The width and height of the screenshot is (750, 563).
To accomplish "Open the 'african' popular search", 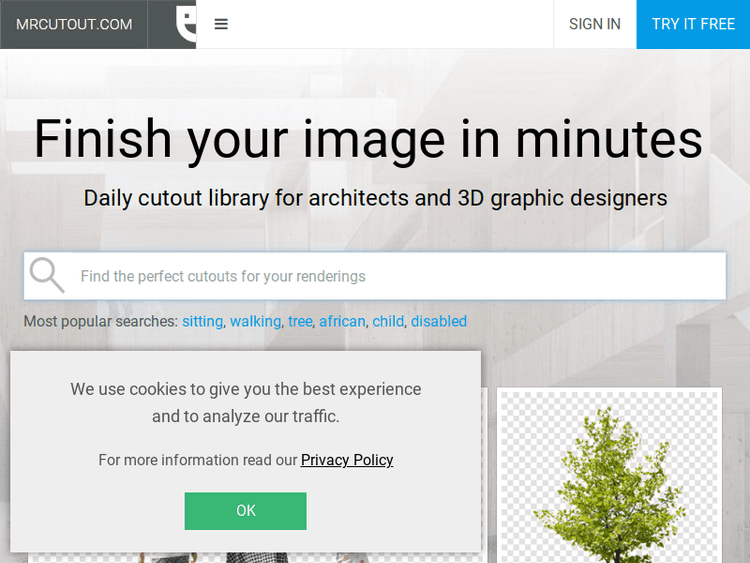I will coord(342,321).
